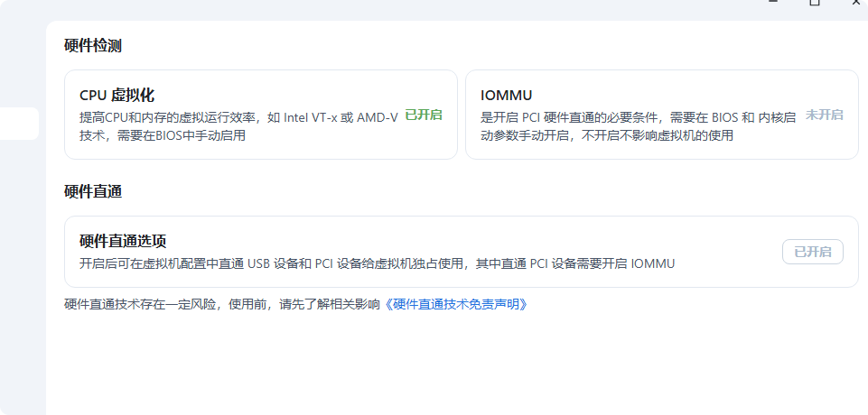Viewport: 868px width, 415px height.
Task: Click the IOMMU description about PCI 硬件直通
Action: click(x=638, y=126)
